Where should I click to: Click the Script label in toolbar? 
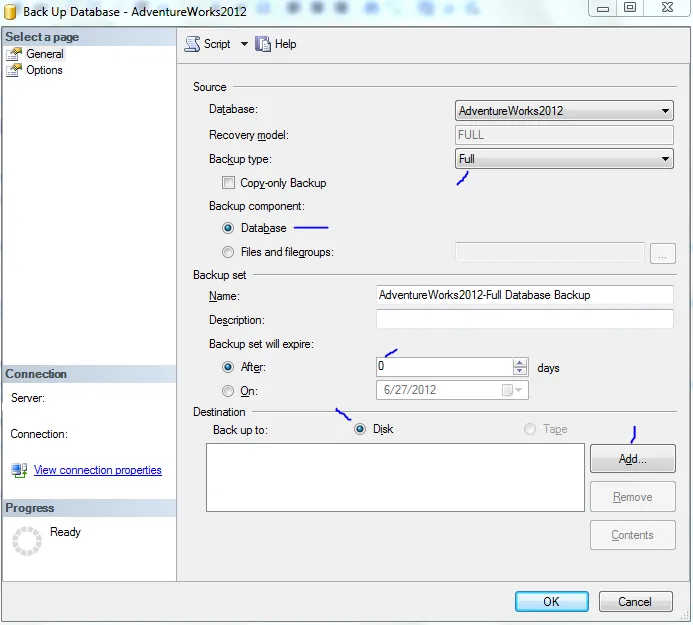click(217, 44)
